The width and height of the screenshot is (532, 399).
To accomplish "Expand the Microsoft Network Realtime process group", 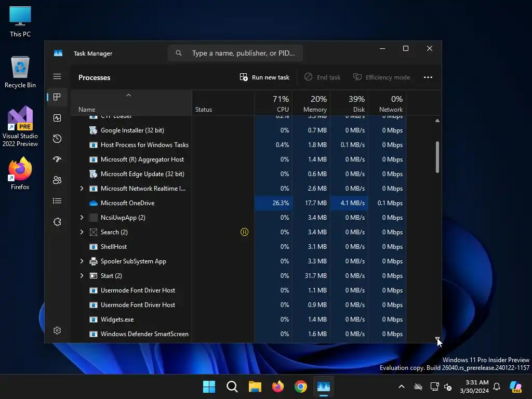I will pyautogui.click(x=82, y=188).
